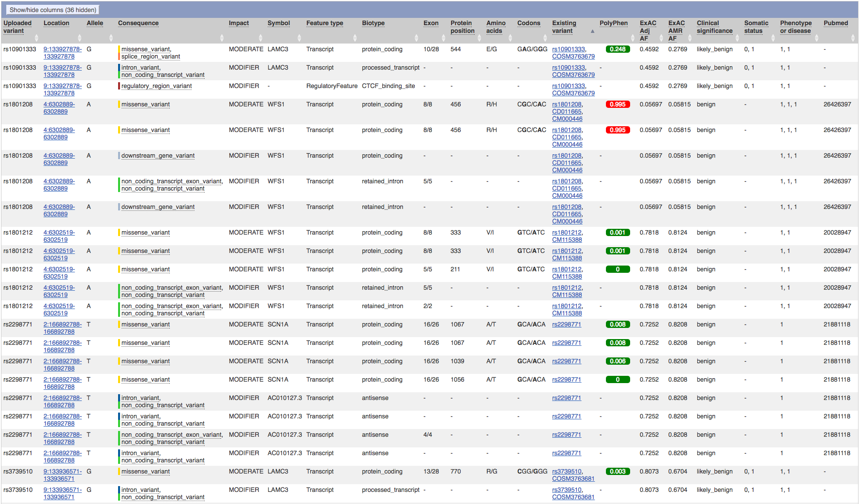This screenshot has width=860, height=504.
Task: Click the exon 2/2 cell
Action: pyautogui.click(x=427, y=306)
